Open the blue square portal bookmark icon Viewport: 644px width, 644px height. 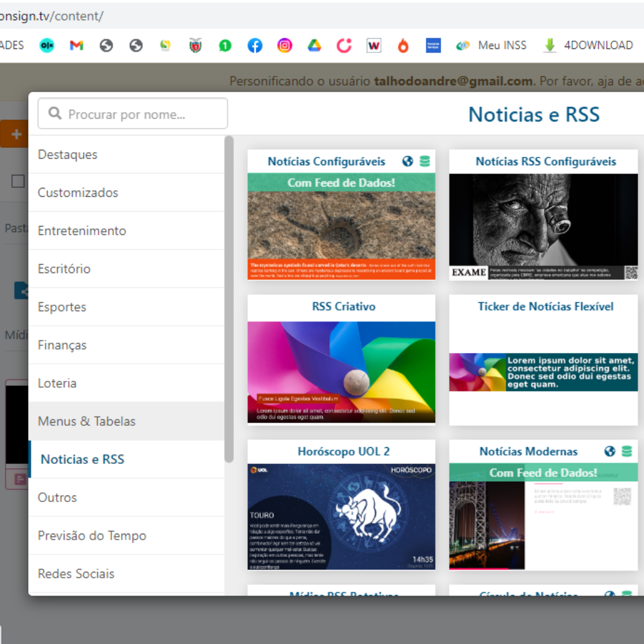[434, 45]
